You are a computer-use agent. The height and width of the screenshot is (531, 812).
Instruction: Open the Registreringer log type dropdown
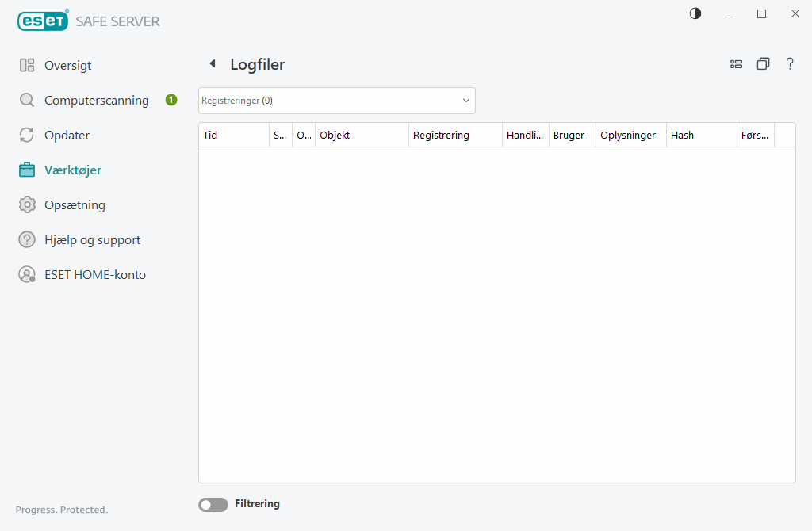pos(336,100)
